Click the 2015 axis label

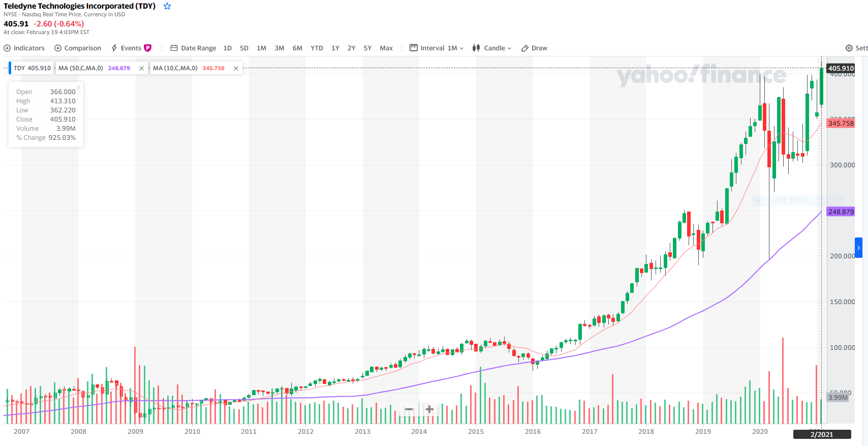click(x=476, y=431)
